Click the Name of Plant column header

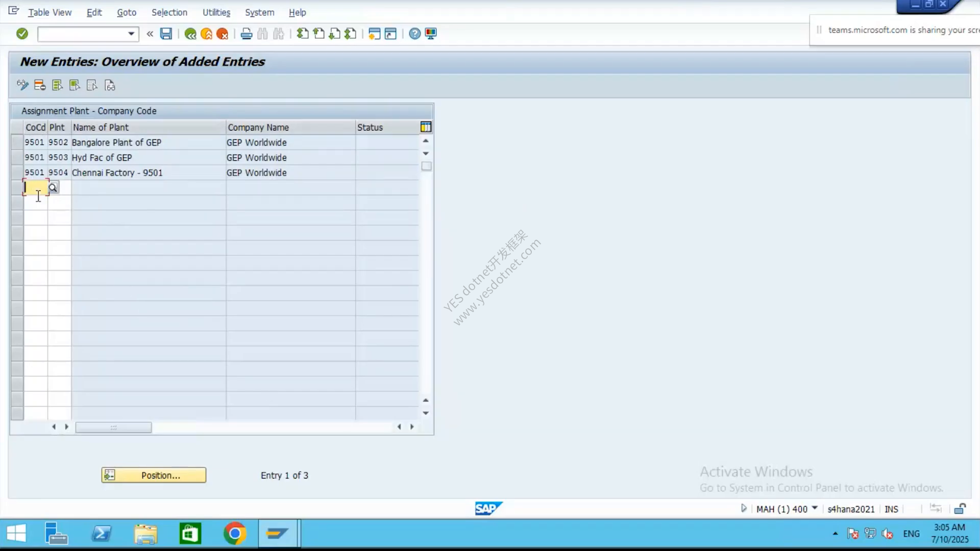149,128
